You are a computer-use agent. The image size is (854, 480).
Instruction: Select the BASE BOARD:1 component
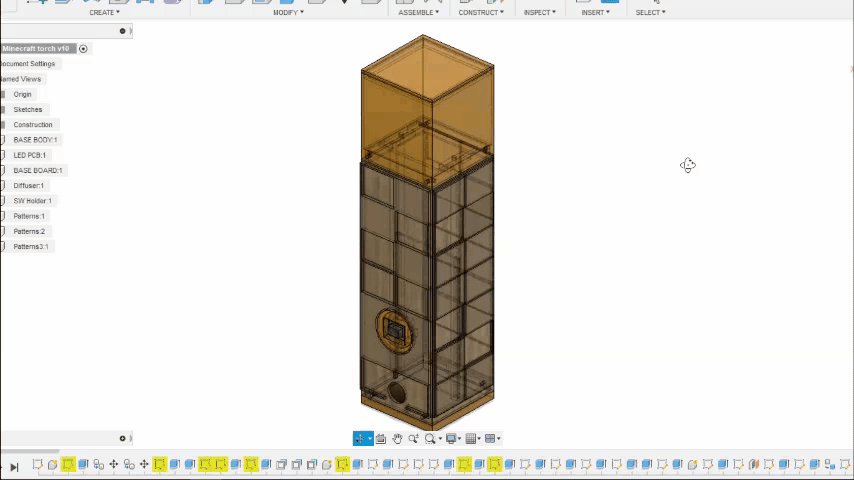pos(38,171)
